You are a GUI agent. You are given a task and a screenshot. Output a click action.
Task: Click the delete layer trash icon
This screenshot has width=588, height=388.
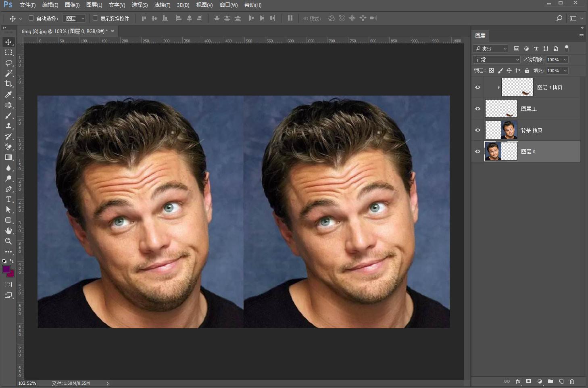pyautogui.click(x=572, y=382)
